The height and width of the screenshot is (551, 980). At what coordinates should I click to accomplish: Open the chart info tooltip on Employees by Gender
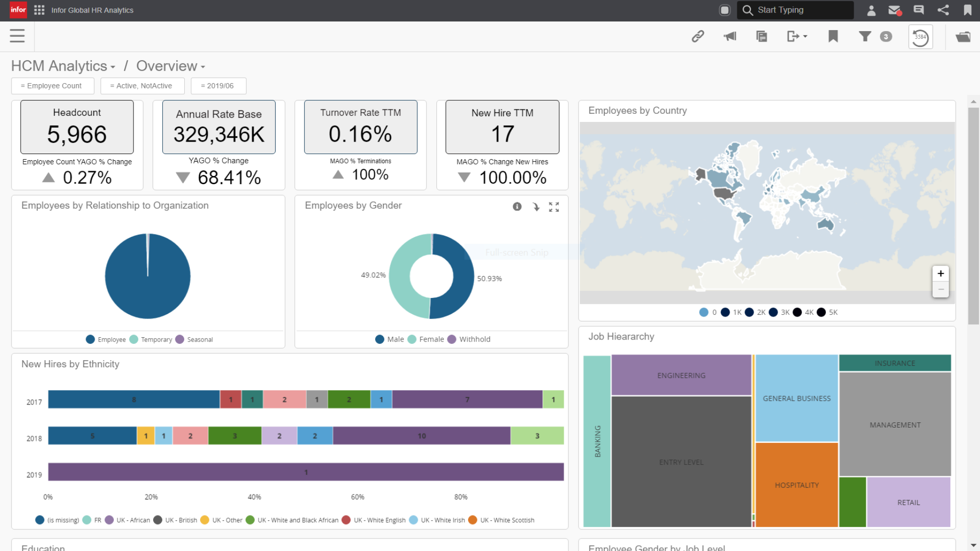pyautogui.click(x=517, y=207)
